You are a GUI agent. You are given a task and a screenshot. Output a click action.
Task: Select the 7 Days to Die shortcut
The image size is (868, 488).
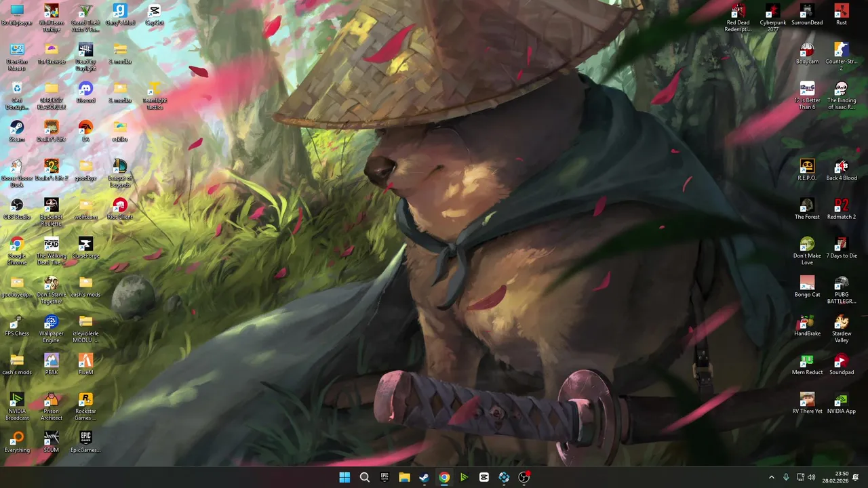(x=842, y=248)
